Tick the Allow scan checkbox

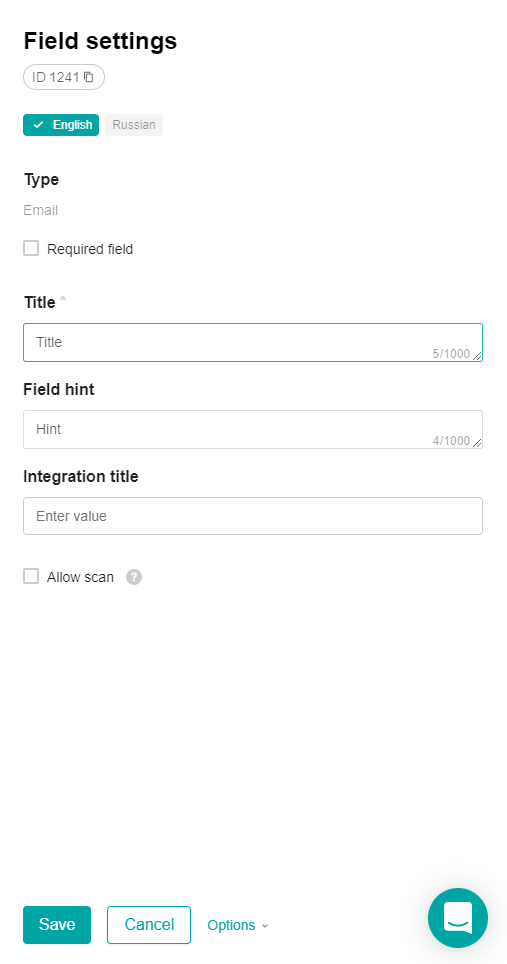(31, 577)
